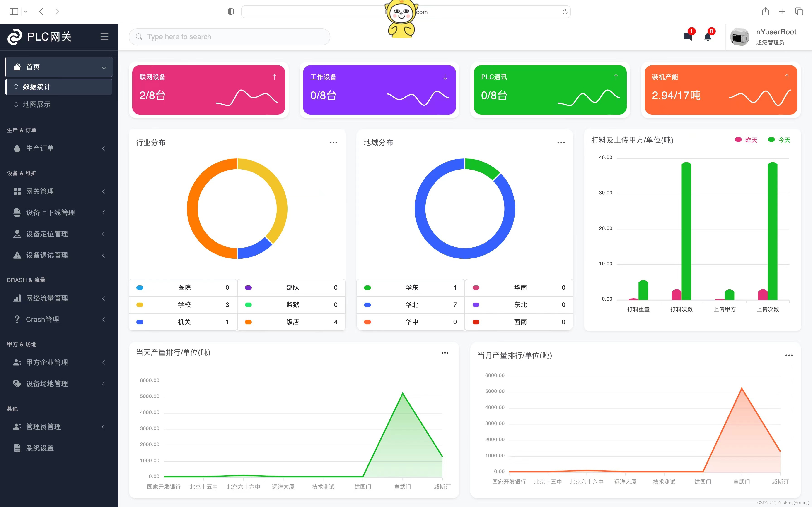
Task: Click the 设备定位管理 location pin icon
Action: [16, 234]
